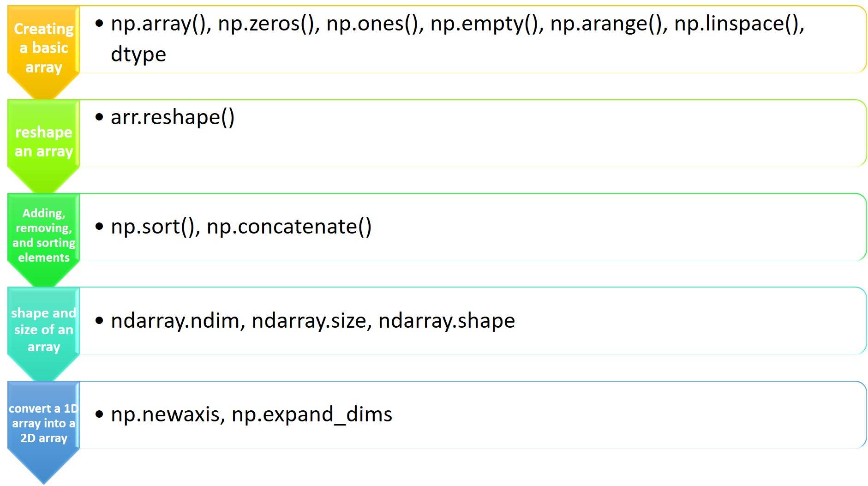Click the np.empty() entry
868x486 pixels.
tap(486, 24)
